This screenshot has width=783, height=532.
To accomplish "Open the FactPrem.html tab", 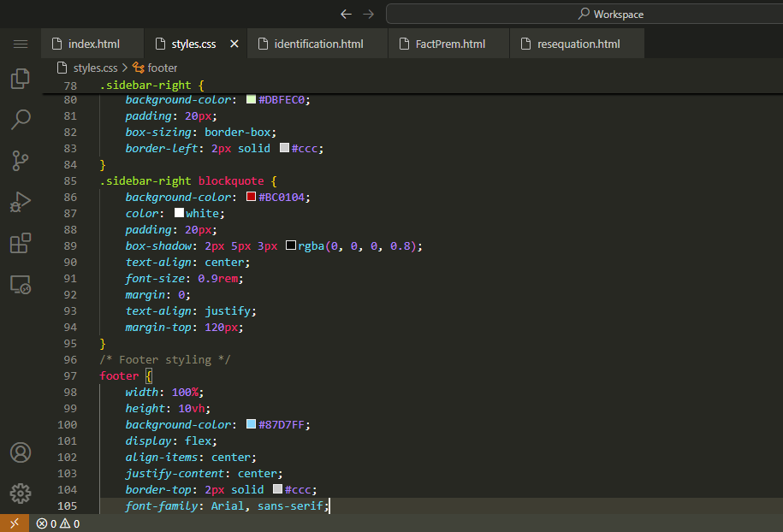I will click(x=449, y=44).
